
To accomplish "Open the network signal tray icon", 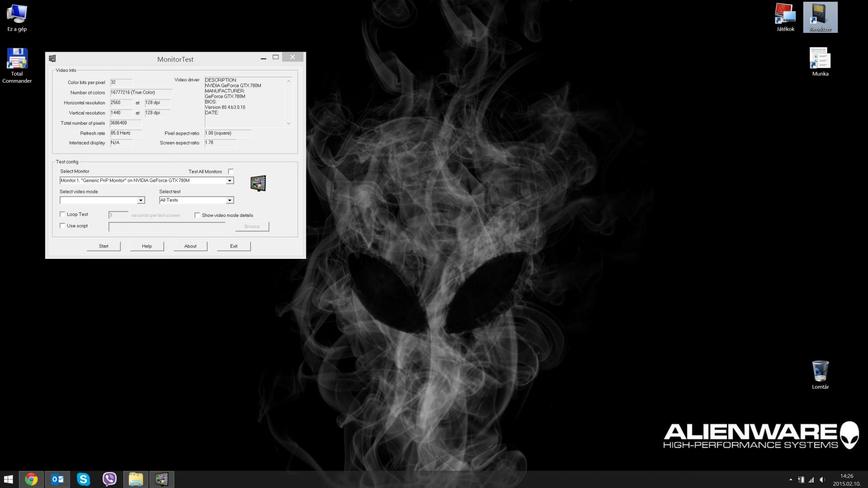I will [x=811, y=479].
